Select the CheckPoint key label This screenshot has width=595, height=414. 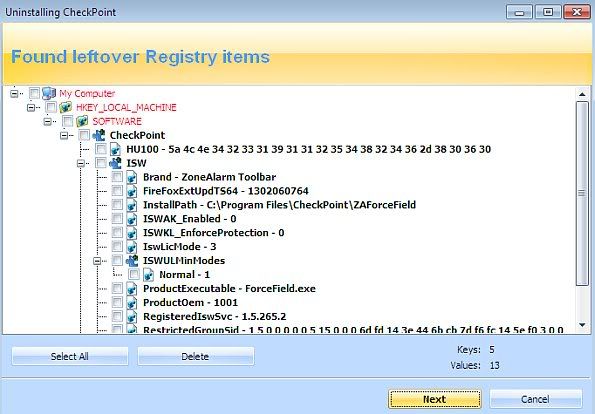pos(137,135)
